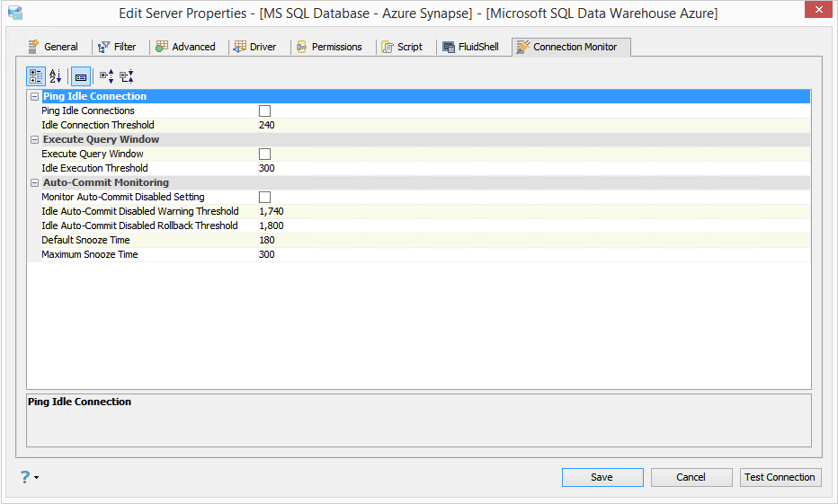Collapse the Auto-Commit Monitoring group
The width and height of the screenshot is (838, 504).
[x=34, y=182]
